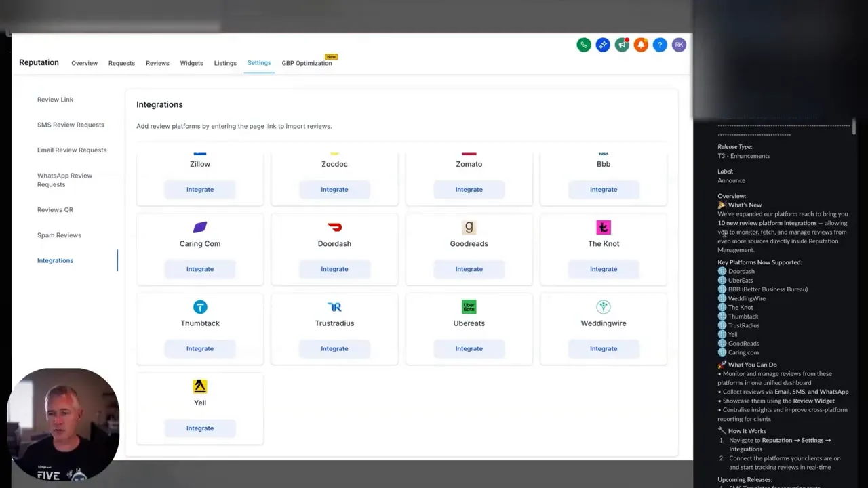The width and height of the screenshot is (868, 488).
Task: Integrate the Goodreads platform
Action: [x=469, y=269]
